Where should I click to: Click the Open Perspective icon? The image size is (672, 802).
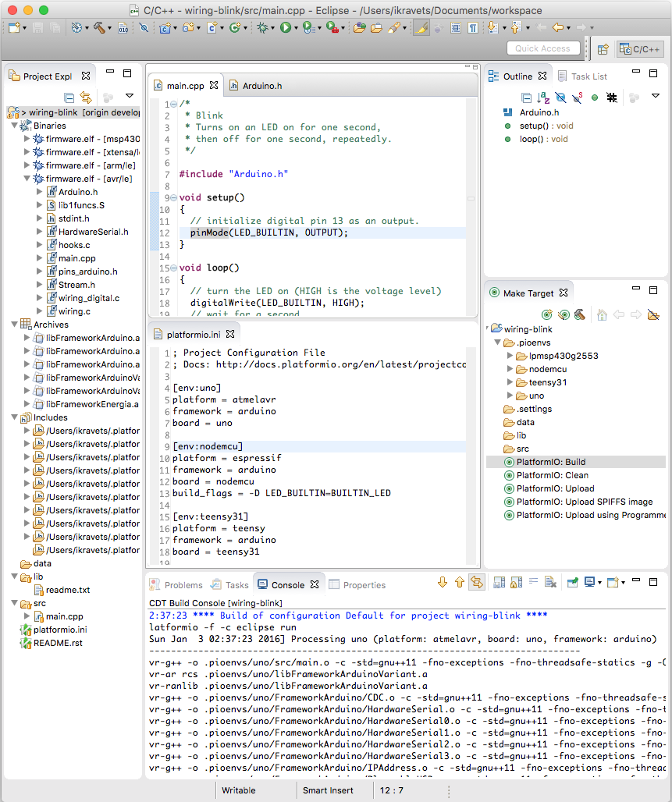[x=603, y=49]
